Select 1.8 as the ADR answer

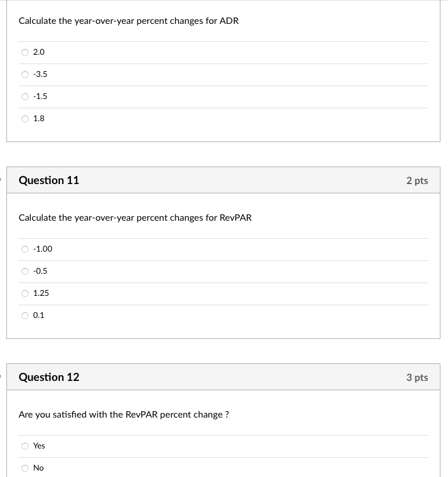(25, 118)
